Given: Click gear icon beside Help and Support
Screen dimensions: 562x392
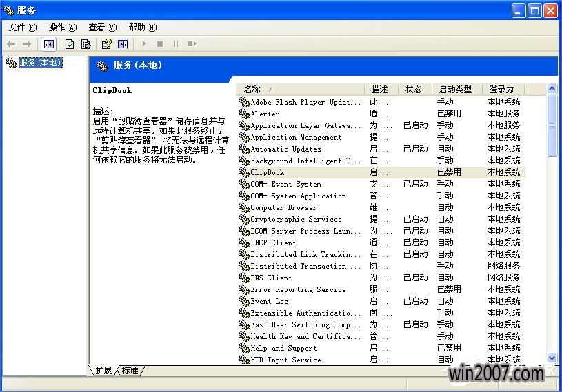Looking at the screenshot, I should point(243,348).
